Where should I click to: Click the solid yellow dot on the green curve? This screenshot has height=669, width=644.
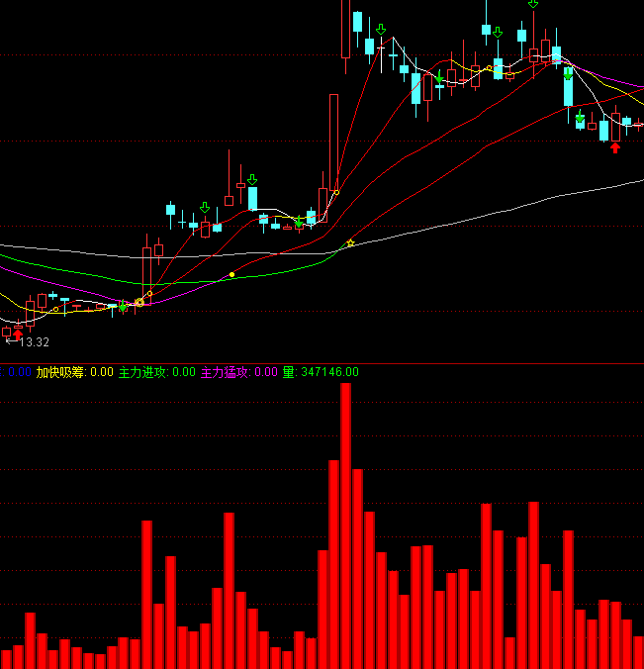[231, 274]
